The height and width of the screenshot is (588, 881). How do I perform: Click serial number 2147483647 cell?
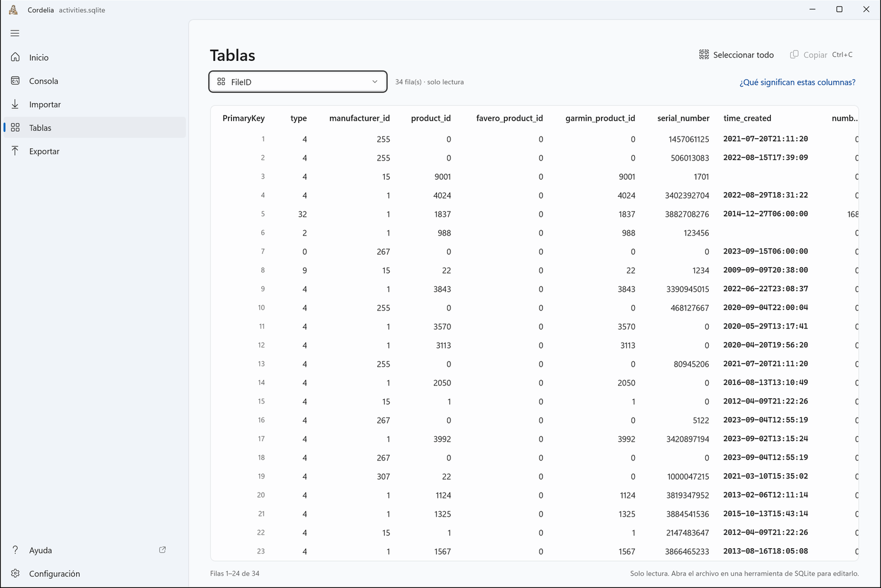tap(687, 533)
